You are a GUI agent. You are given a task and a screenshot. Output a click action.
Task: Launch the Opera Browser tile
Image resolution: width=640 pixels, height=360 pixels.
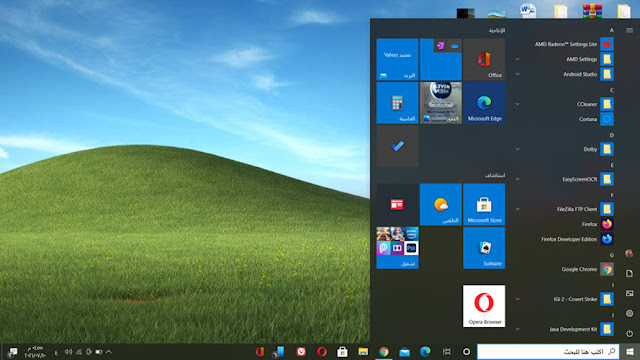coord(484,306)
